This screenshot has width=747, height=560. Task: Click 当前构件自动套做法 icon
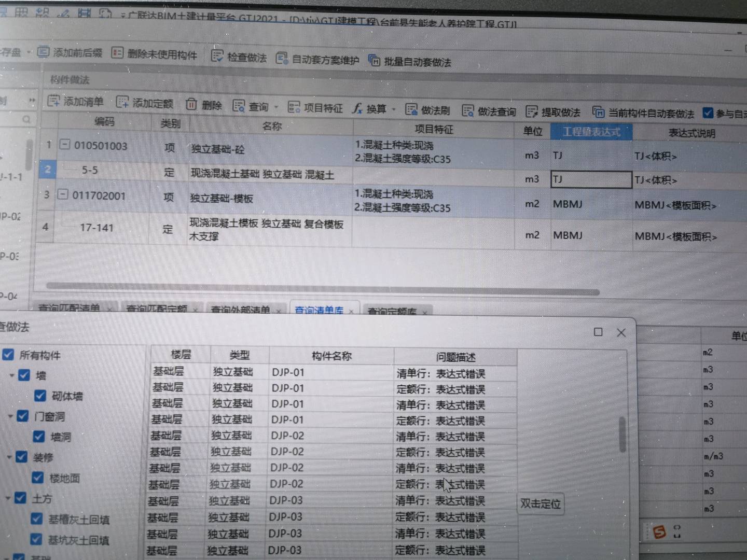(x=599, y=112)
